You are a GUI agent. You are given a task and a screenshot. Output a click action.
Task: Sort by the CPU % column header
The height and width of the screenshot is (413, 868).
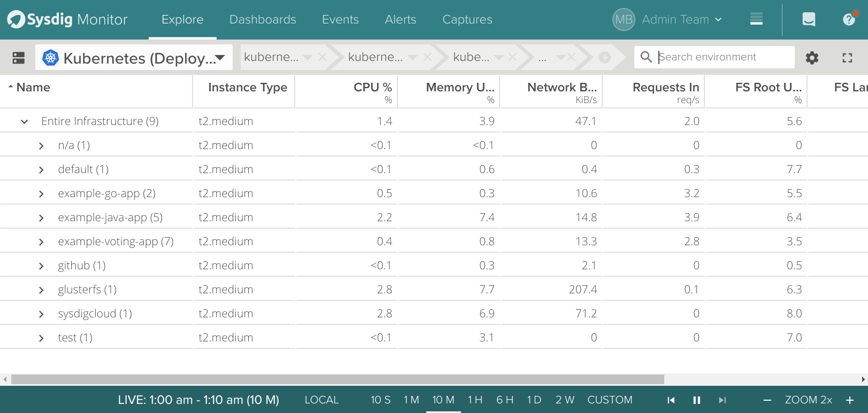[372, 88]
